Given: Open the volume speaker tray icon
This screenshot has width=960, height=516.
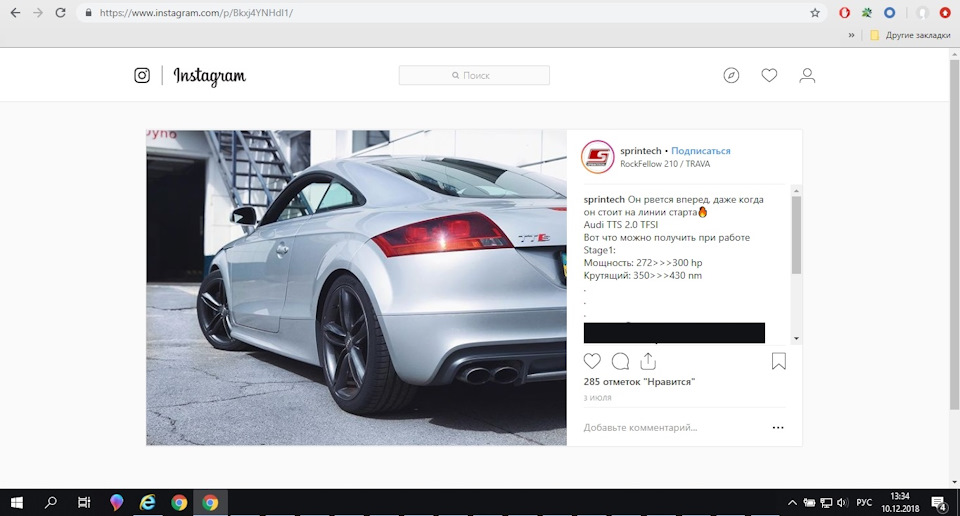Looking at the screenshot, I should (x=842, y=503).
